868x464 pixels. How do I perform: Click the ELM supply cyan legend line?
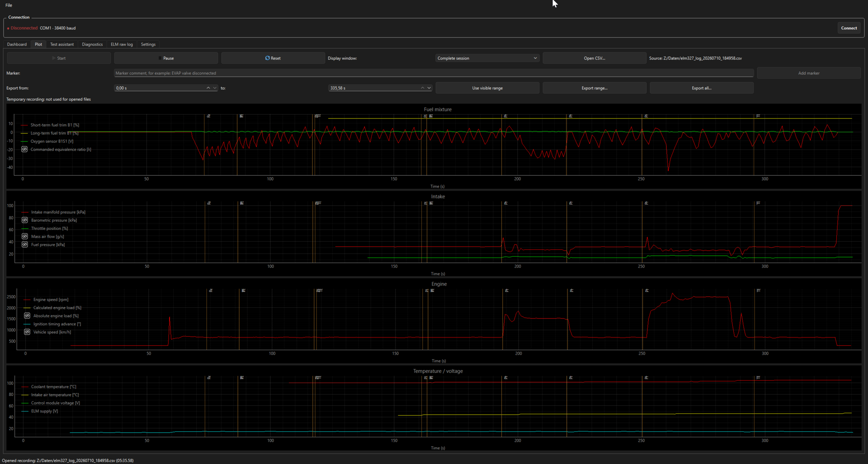(x=25, y=411)
